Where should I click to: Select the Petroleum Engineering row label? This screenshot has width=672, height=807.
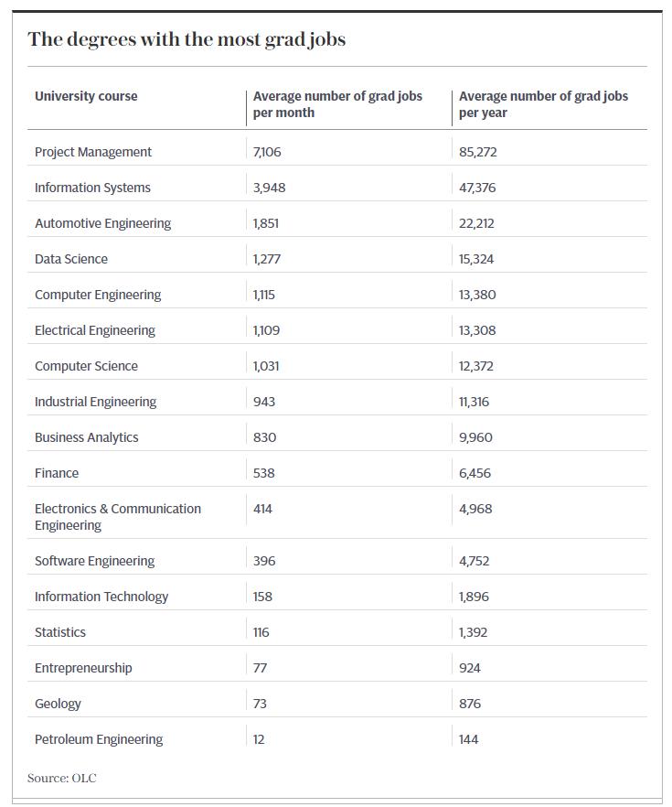pos(99,739)
